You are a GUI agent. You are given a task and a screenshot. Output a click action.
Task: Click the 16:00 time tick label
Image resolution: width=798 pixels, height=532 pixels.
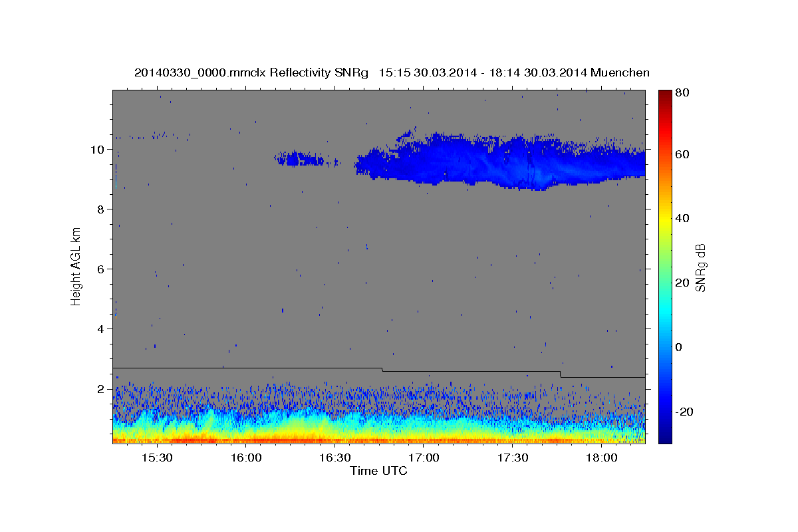click(246, 458)
